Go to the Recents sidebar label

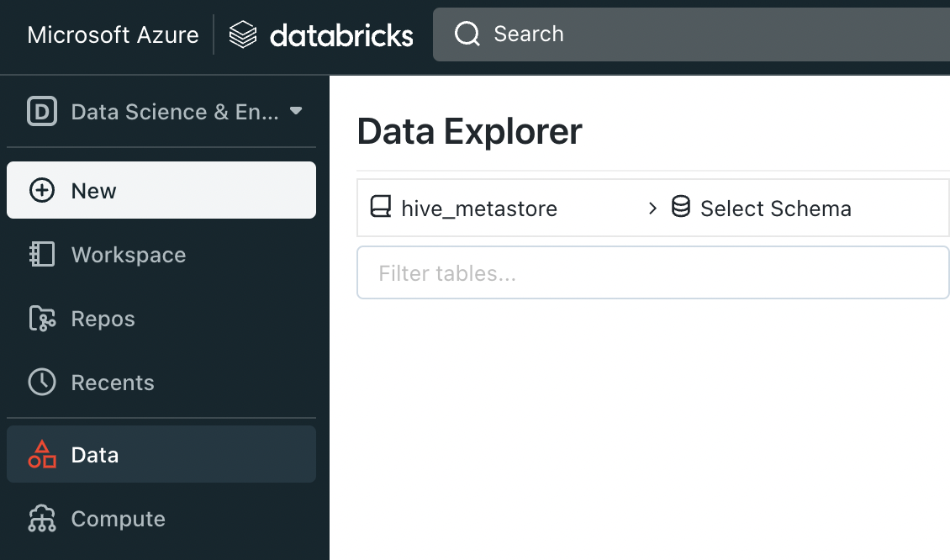coord(113,383)
